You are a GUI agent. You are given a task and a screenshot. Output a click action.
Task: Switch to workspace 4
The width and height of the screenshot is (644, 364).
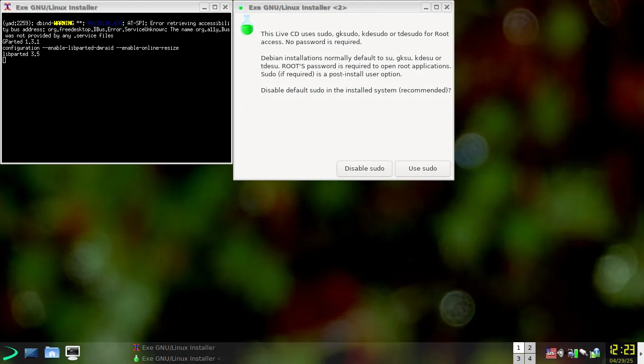529,358
